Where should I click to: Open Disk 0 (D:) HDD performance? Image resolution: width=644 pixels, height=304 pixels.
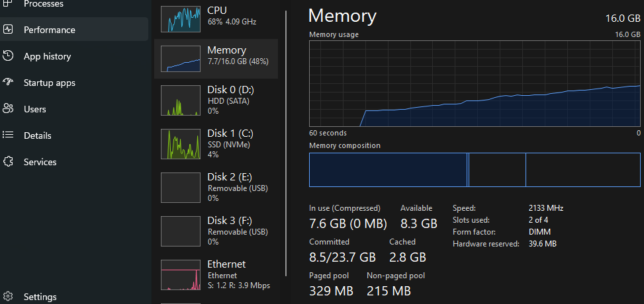point(216,100)
